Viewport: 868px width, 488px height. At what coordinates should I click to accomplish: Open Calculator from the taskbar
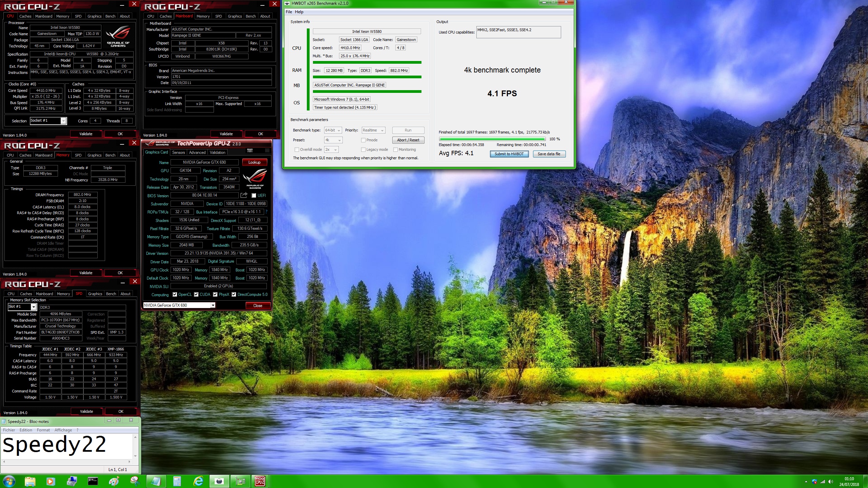(x=177, y=481)
